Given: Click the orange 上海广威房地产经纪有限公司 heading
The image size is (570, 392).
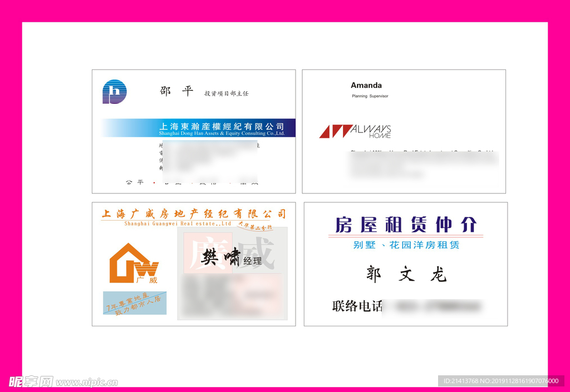Looking at the screenshot, I should pyautogui.click(x=193, y=214).
